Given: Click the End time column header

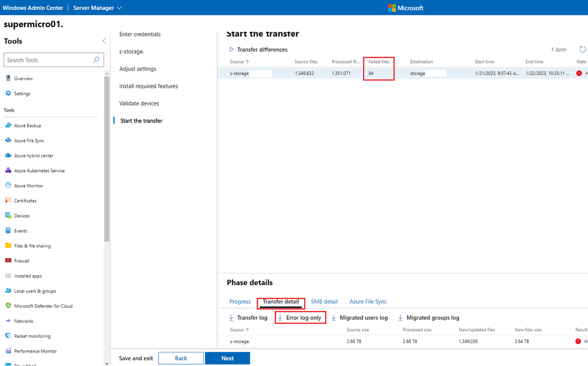Looking at the screenshot, I should click(x=534, y=61).
